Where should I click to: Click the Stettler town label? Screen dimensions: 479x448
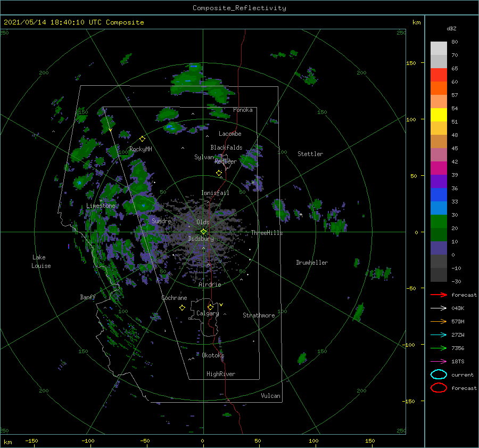(310, 154)
